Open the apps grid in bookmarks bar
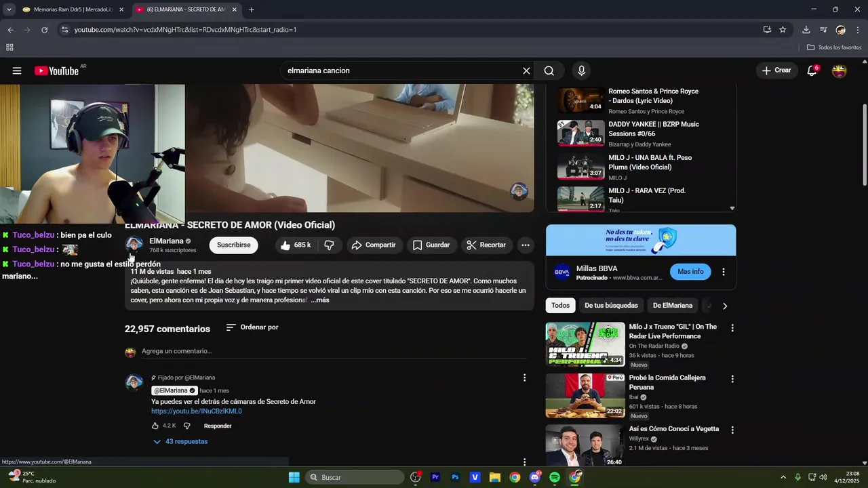Image resolution: width=868 pixels, height=488 pixels. tap(9, 47)
